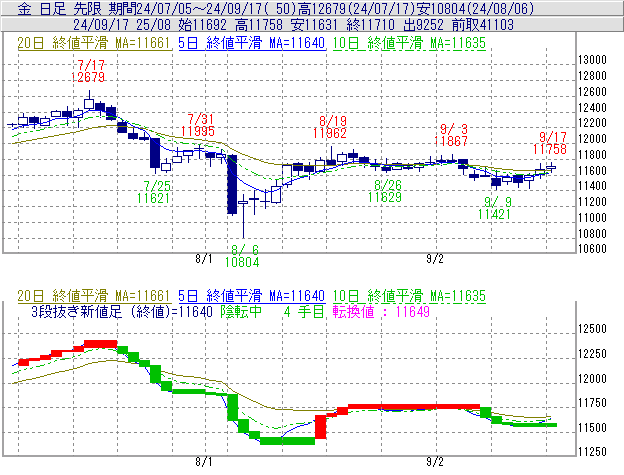The height and width of the screenshot is (475, 624).
Task: Click the 9/2 date on upper chart axis
Action: (435, 259)
